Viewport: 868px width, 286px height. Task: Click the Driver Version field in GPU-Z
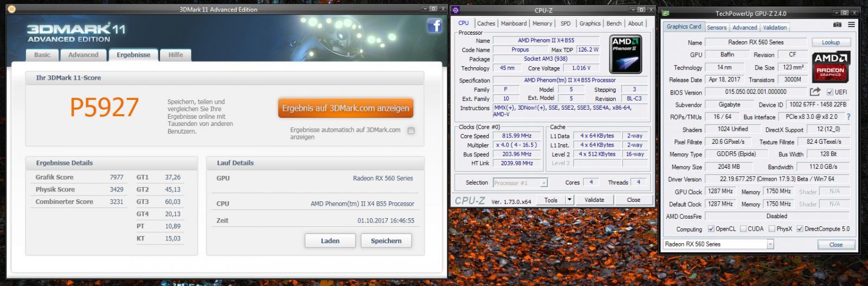pos(777,179)
